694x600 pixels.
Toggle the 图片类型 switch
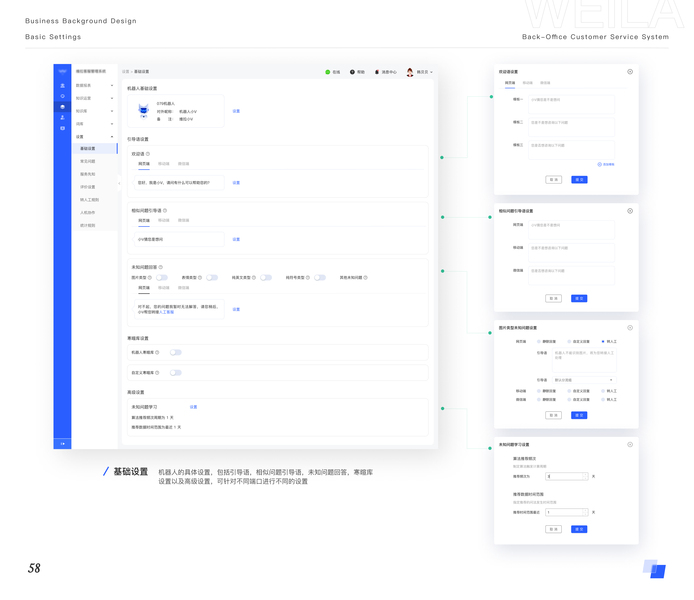[x=162, y=277]
